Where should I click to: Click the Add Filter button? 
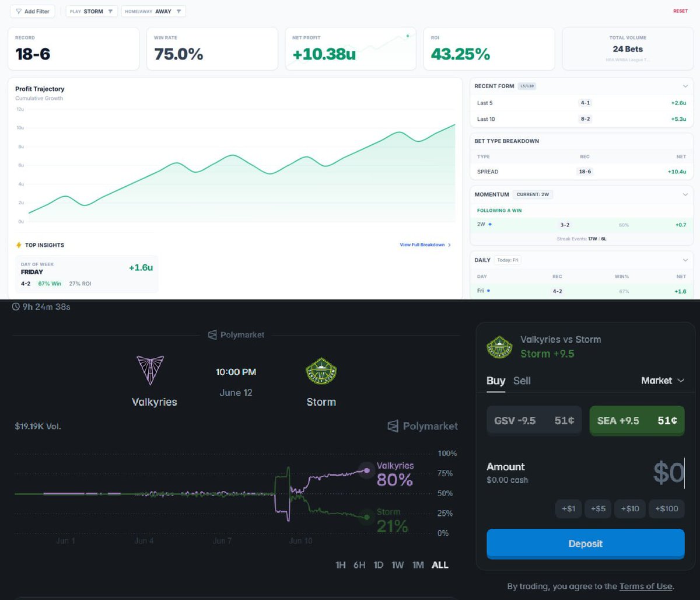coord(33,12)
